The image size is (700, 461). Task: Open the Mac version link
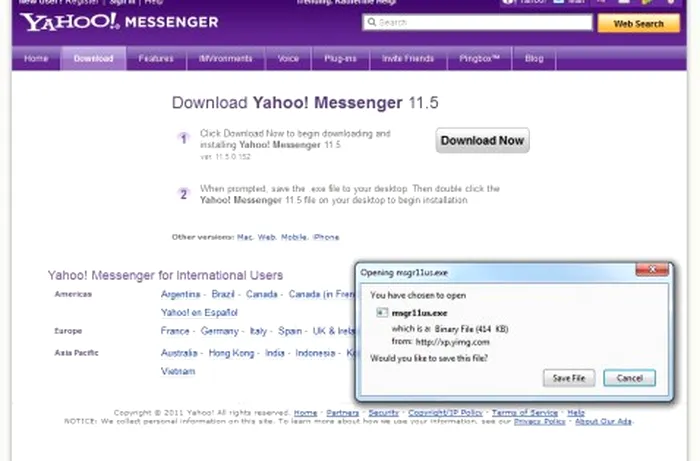[x=245, y=237]
